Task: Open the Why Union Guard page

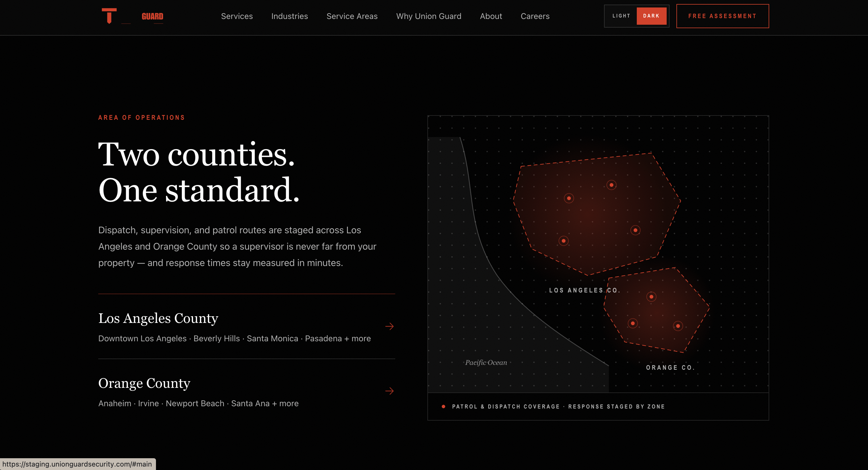Action: [x=429, y=16]
